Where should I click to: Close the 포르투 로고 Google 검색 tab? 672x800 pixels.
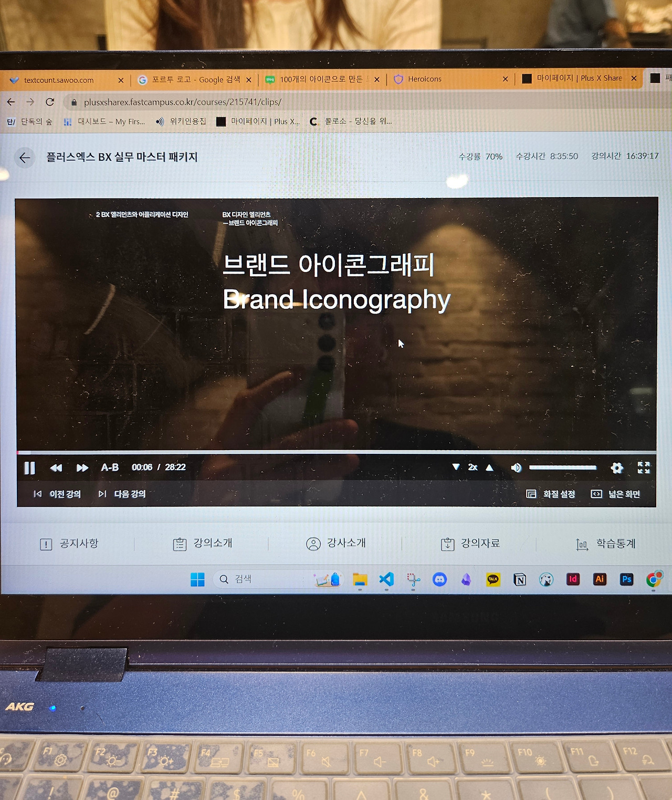pos(249,80)
